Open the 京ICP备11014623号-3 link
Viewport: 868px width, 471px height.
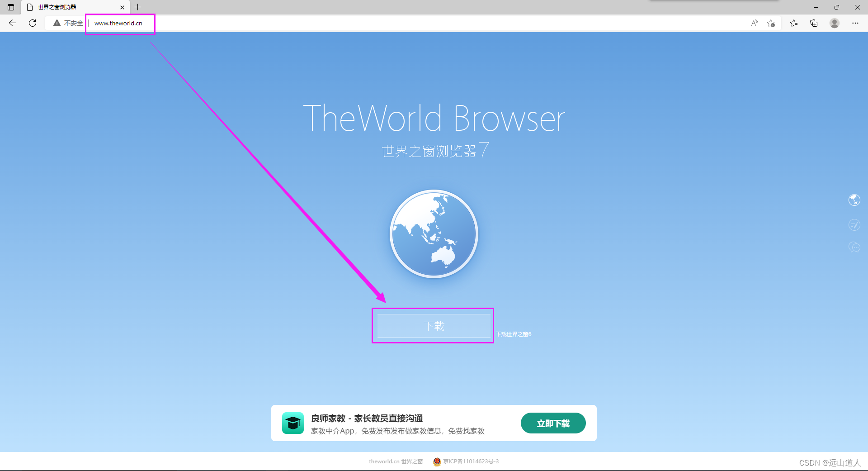471,461
